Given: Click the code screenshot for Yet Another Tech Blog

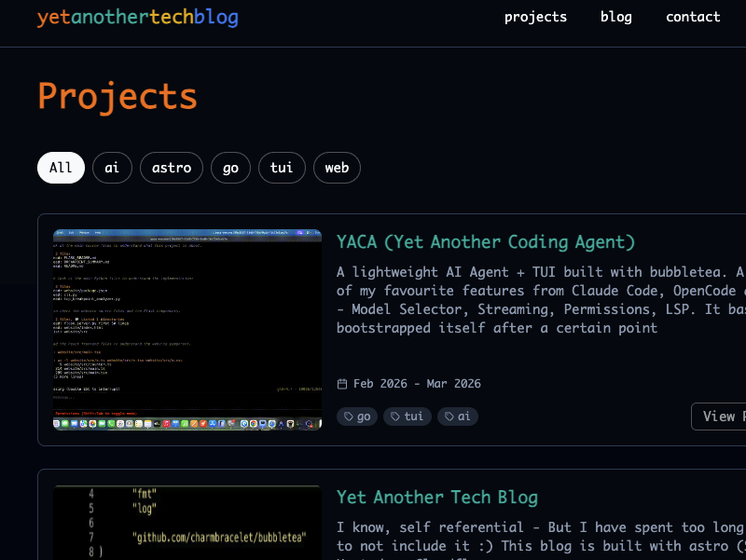Looking at the screenshot, I should (x=186, y=520).
